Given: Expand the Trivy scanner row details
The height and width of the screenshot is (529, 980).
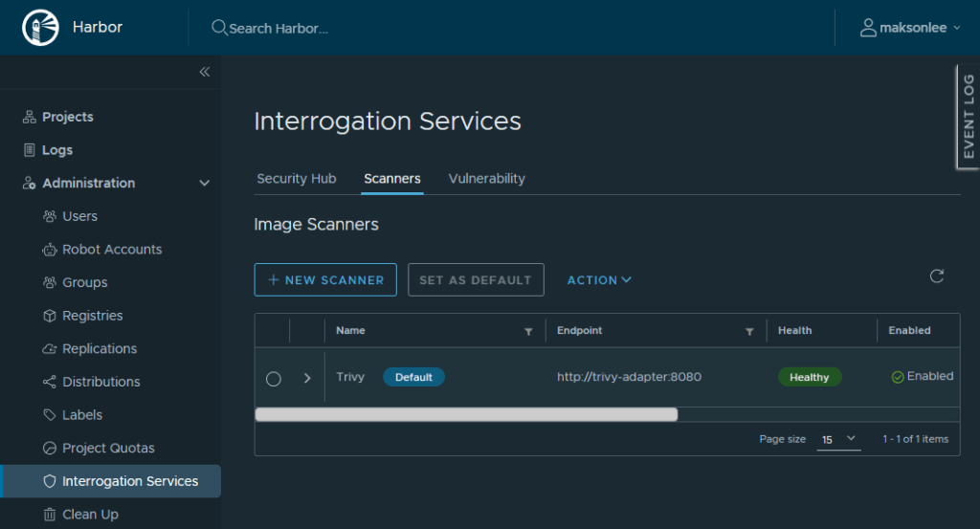Looking at the screenshot, I should [307, 378].
